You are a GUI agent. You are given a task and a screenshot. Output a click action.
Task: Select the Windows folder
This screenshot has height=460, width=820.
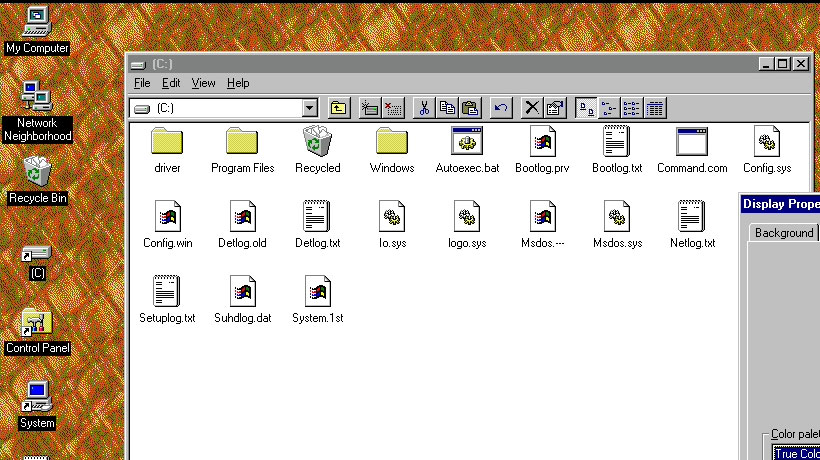tap(392, 151)
